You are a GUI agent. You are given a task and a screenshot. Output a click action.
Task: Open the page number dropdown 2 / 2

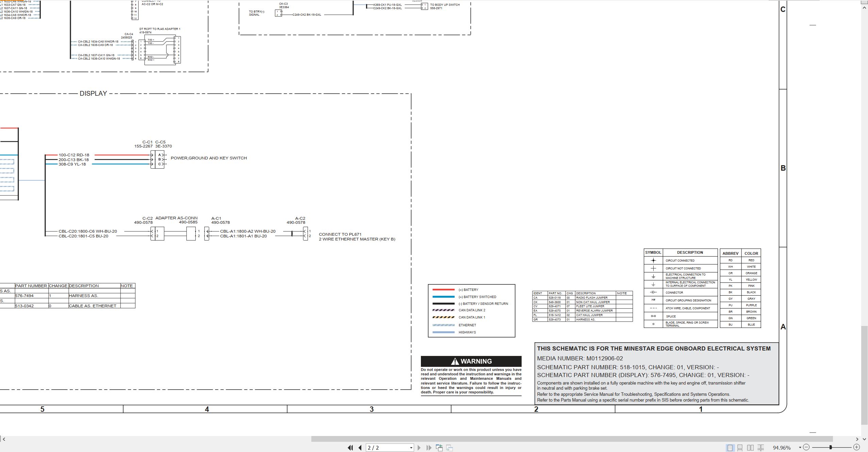(x=411, y=448)
